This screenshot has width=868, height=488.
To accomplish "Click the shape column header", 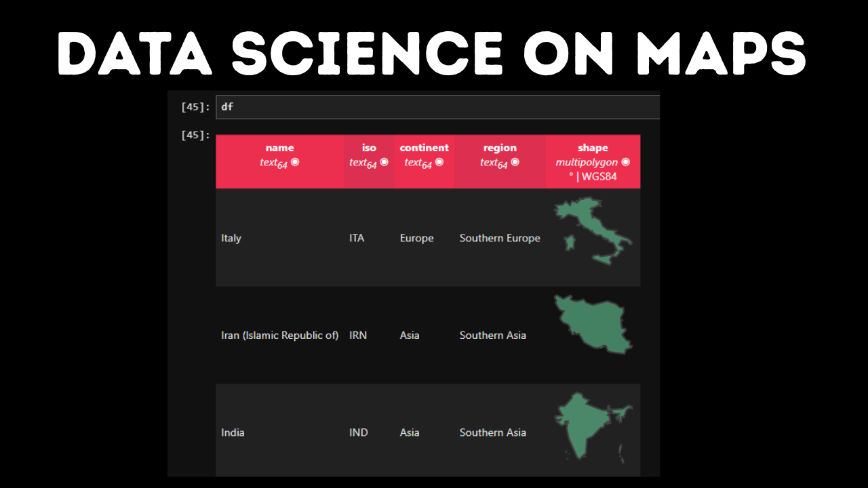I will tap(593, 161).
